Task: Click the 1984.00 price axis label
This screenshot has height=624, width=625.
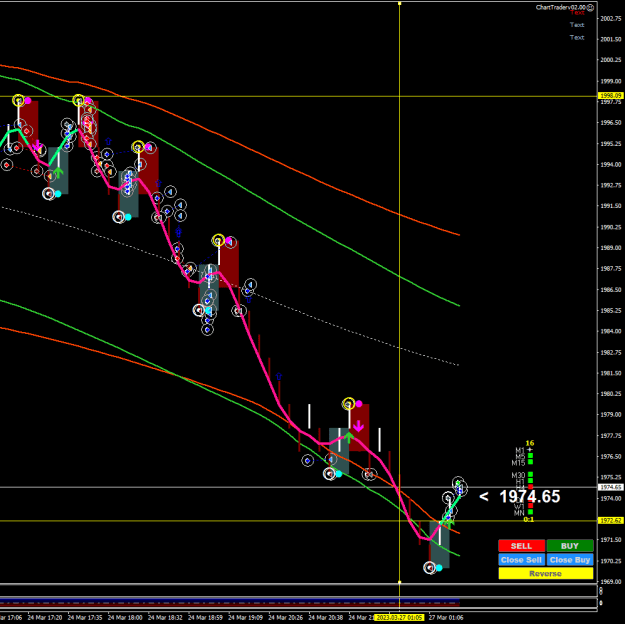Action: coord(611,331)
